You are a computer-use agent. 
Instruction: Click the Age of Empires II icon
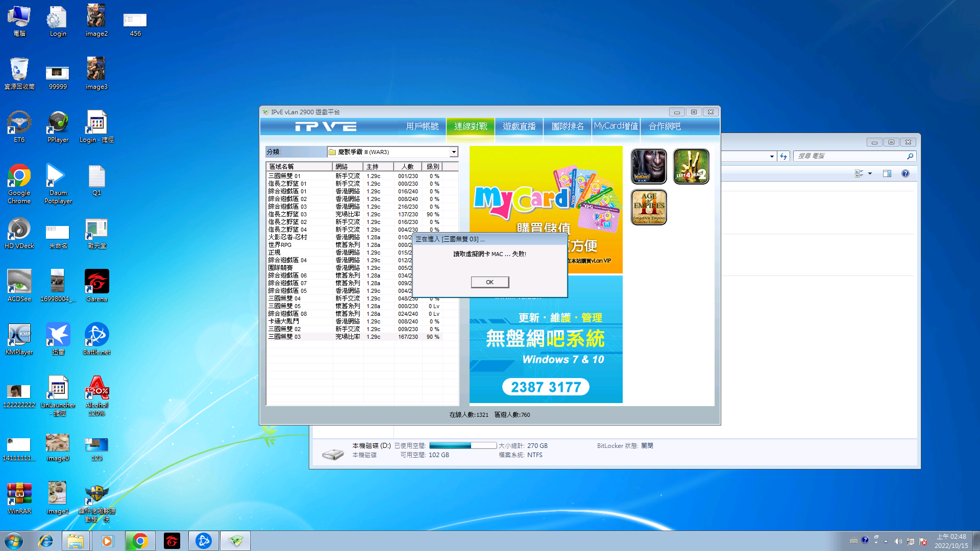coord(649,207)
